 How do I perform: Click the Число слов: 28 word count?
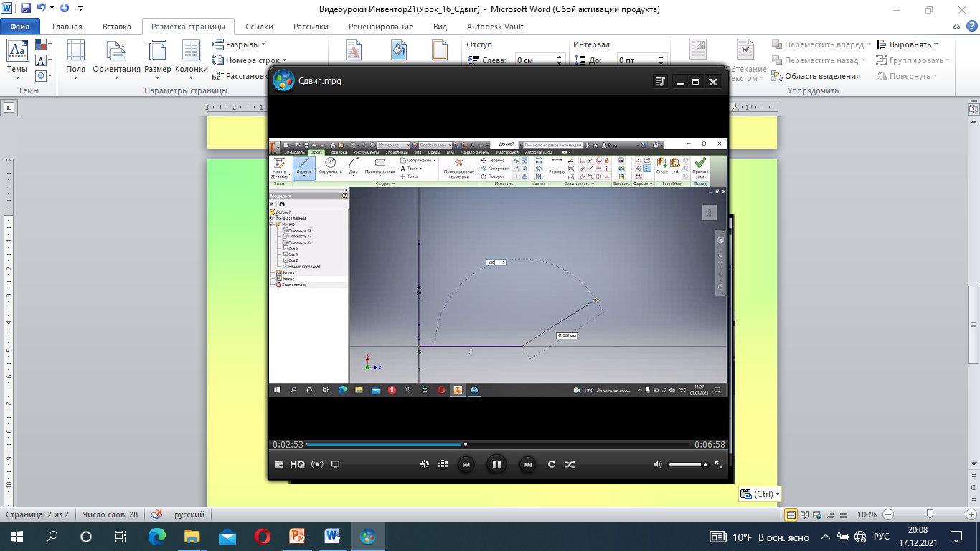110,514
